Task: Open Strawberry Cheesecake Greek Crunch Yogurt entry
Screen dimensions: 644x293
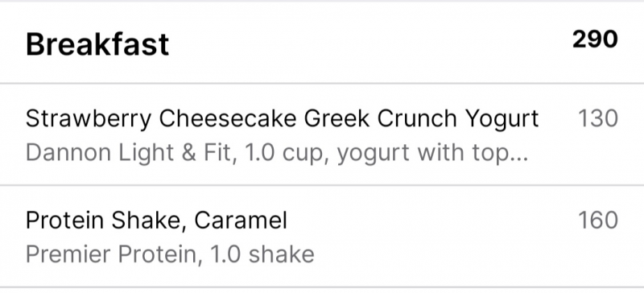Action: click(322, 134)
